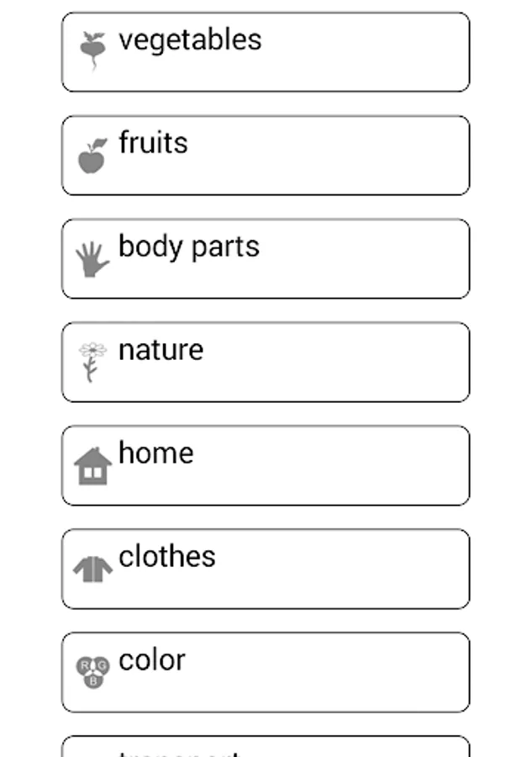Viewport: 532px width, 757px height.
Task: Tap the flower nature icon
Action: [x=92, y=362]
